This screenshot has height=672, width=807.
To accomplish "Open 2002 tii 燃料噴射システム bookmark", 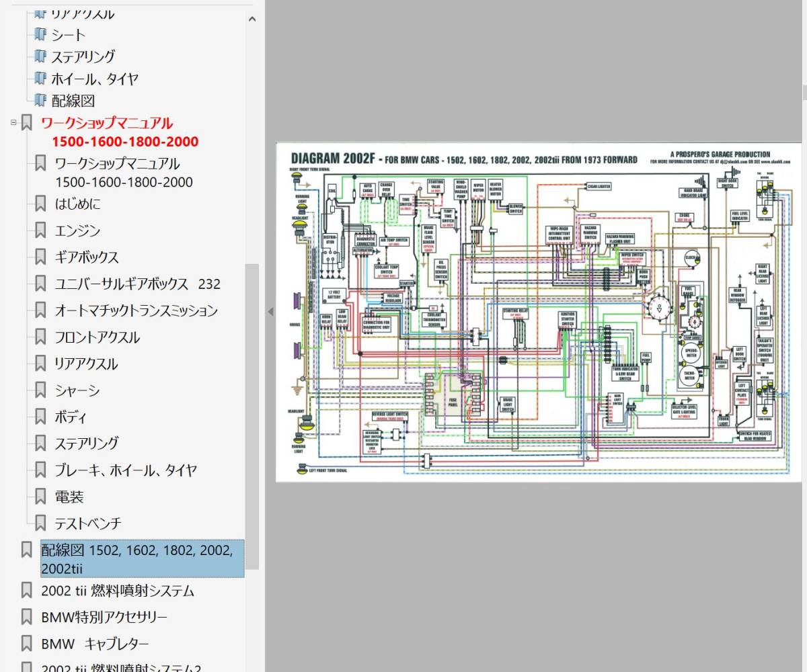I will pos(118,591).
